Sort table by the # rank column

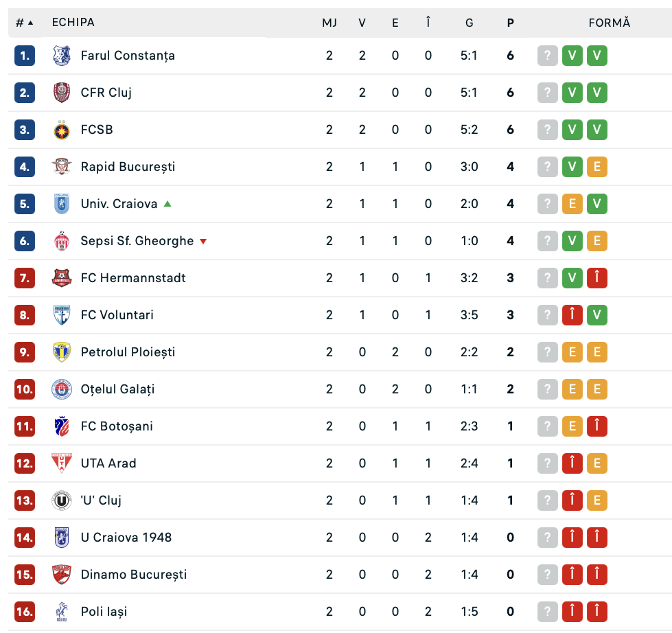[24, 23]
